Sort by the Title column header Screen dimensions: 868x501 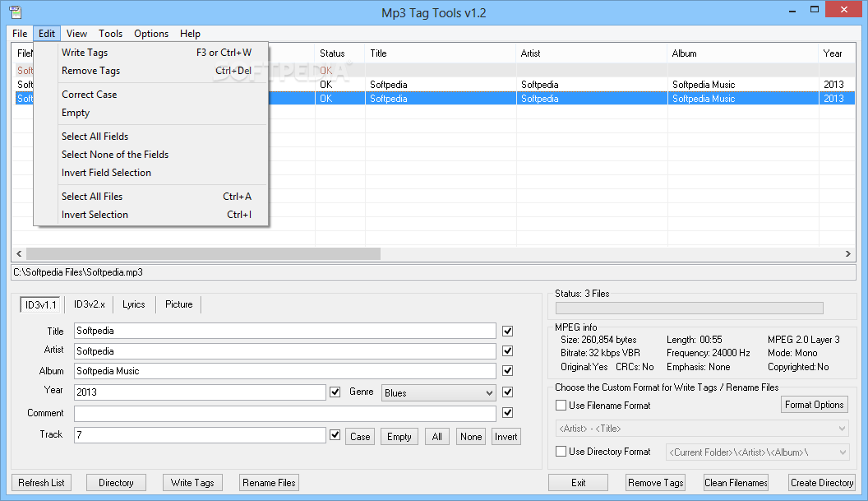pyautogui.click(x=440, y=53)
